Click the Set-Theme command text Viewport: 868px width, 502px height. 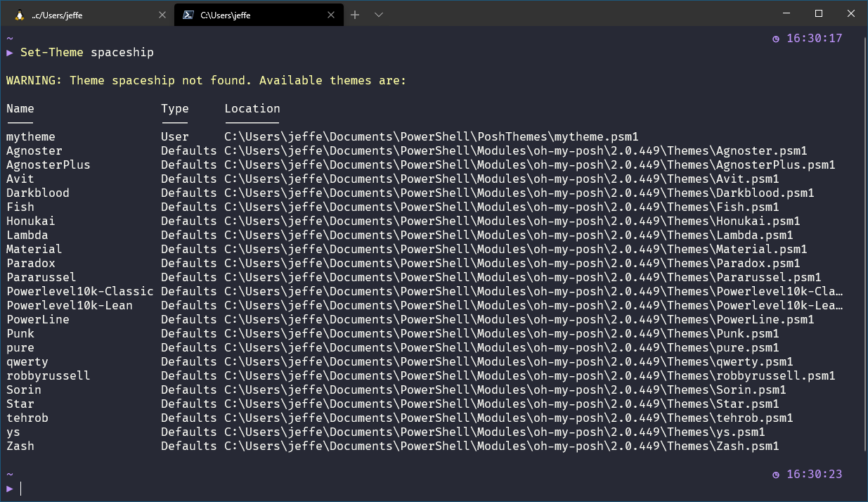pos(52,53)
